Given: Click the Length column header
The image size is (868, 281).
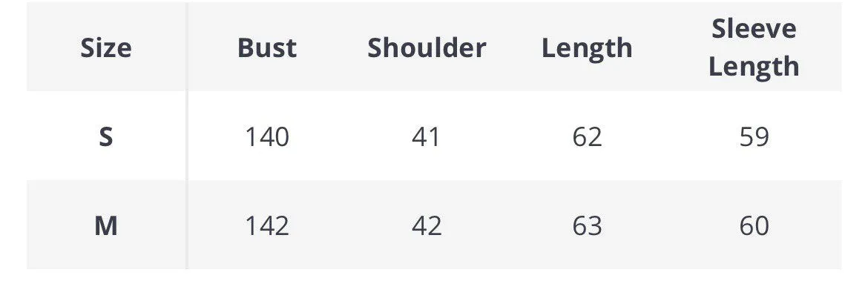Looking at the screenshot, I should click(587, 49).
